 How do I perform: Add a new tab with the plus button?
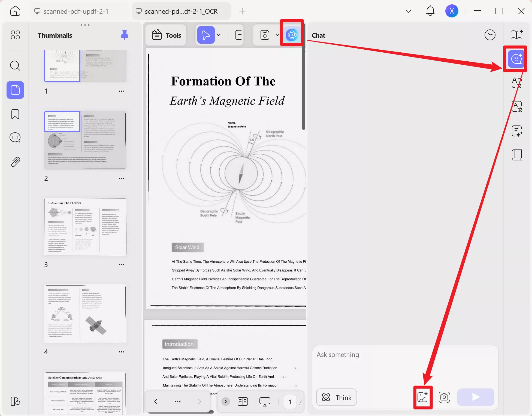[x=242, y=11]
